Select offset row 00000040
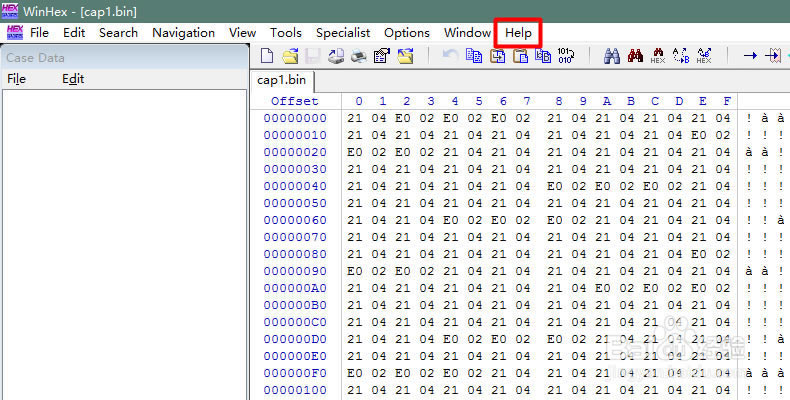Screen dimensions: 790x400 pos(294,186)
